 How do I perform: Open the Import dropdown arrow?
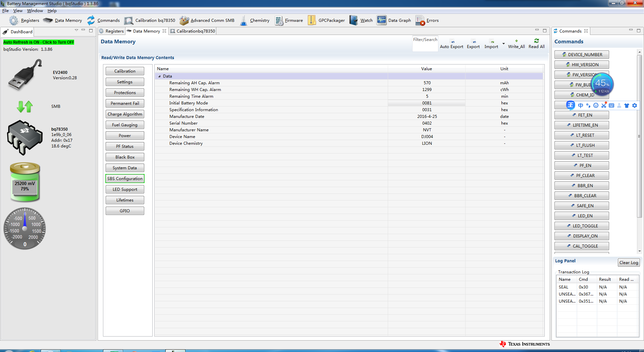coord(503,44)
